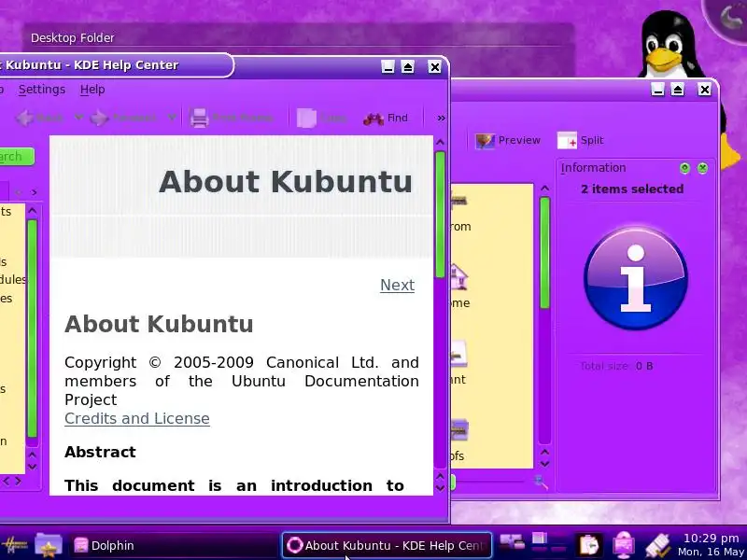Open the Help menu in KDE Help Center

click(92, 90)
